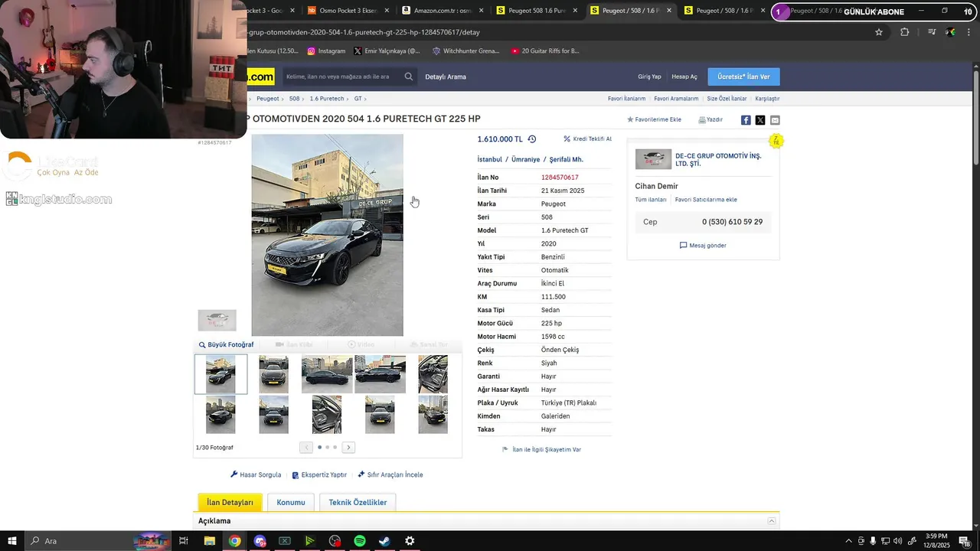Select the last thumbnail in the top row
Screen dimensions: 980x551
433,374
